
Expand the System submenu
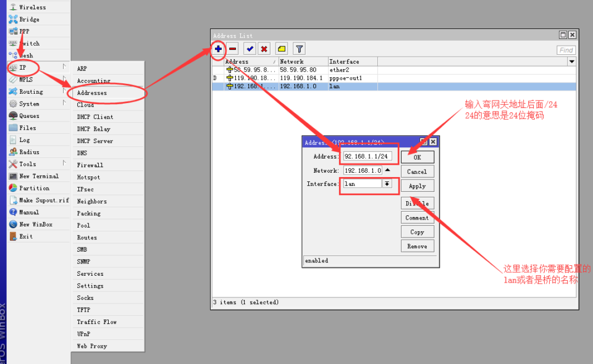(38, 104)
